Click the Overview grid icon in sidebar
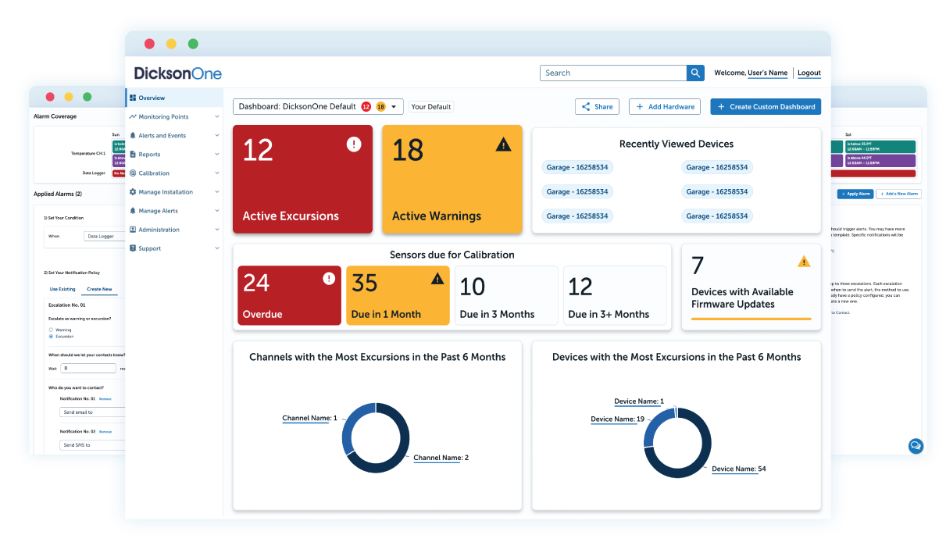 133,98
